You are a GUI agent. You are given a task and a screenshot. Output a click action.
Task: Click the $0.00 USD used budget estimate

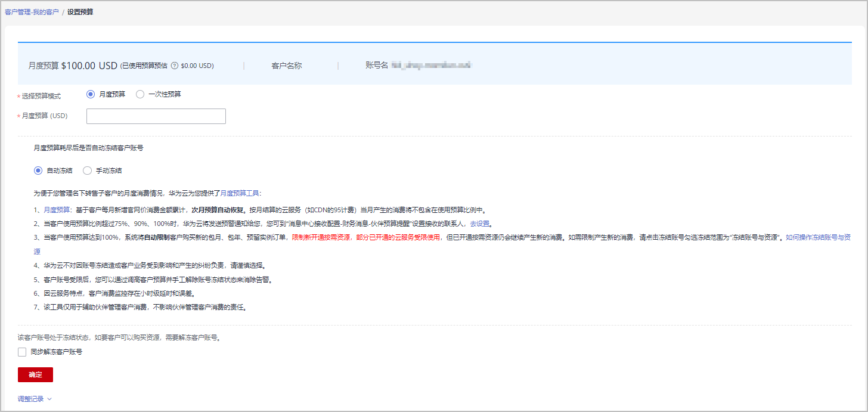197,66
